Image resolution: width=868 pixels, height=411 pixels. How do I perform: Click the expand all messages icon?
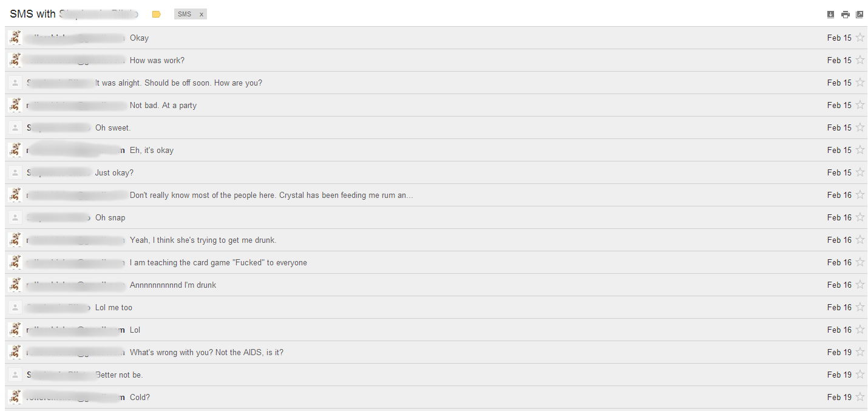831,15
